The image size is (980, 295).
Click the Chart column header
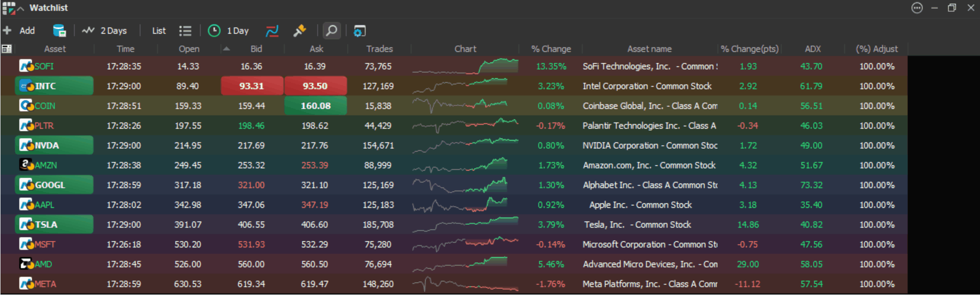pos(465,49)
